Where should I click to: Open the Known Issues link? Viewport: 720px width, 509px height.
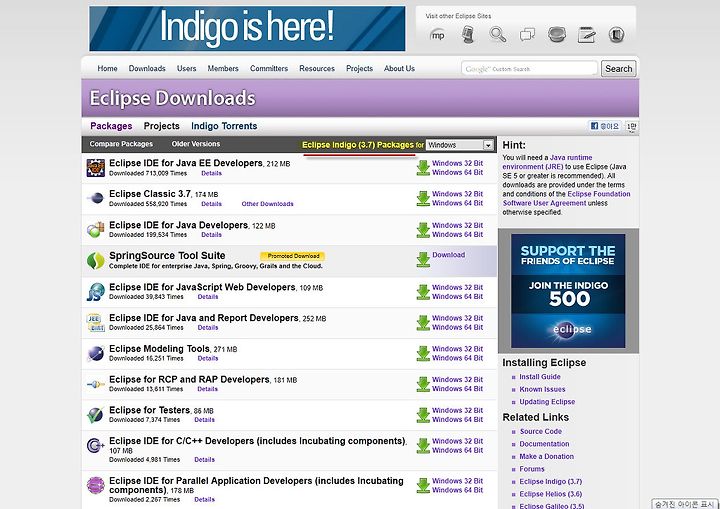(542, 389)
